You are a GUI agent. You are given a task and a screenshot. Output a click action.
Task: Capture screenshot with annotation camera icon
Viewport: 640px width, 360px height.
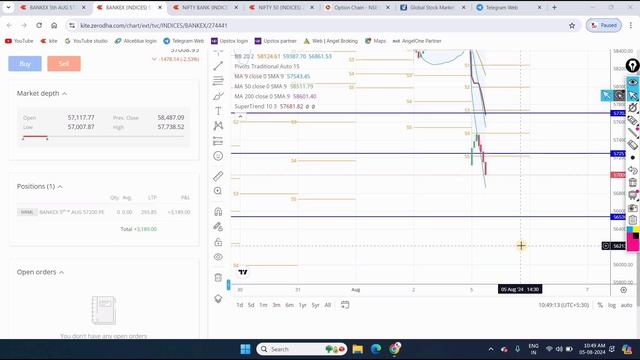(x=633, y=208)
